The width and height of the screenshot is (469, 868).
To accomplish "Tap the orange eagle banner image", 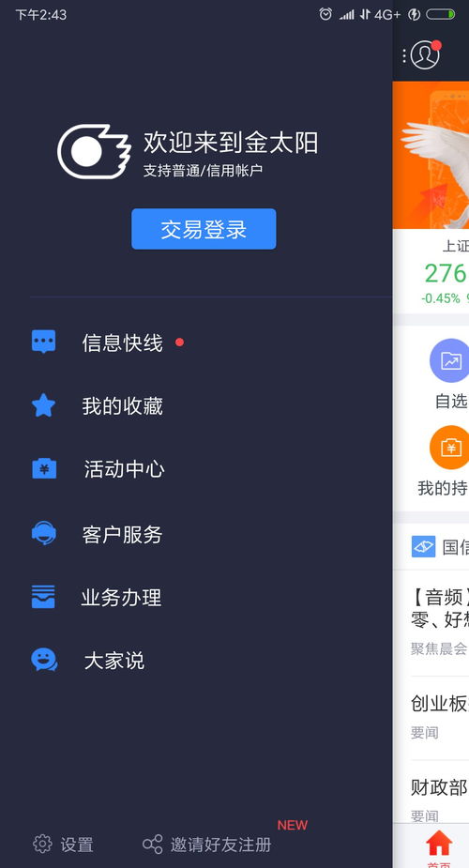I will [x=431, y=155].
